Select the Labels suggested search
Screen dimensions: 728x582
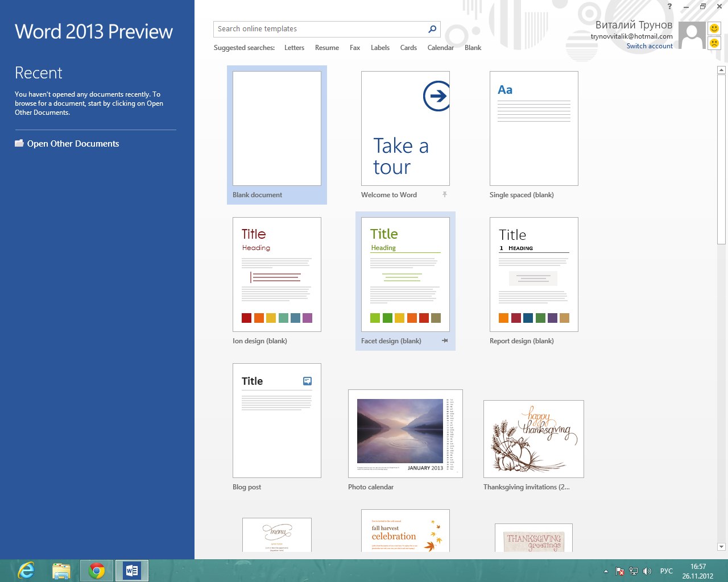point(380,48)
